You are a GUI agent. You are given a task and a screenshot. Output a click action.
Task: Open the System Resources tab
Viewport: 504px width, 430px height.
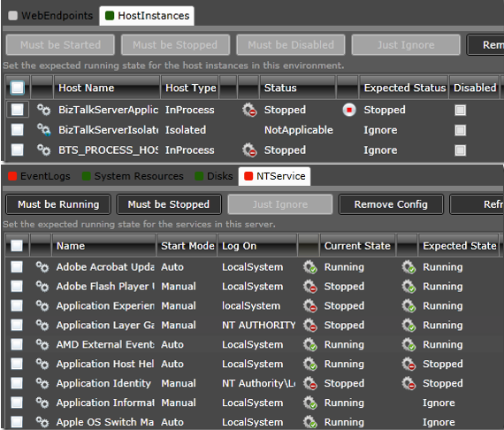coord(133,176)
